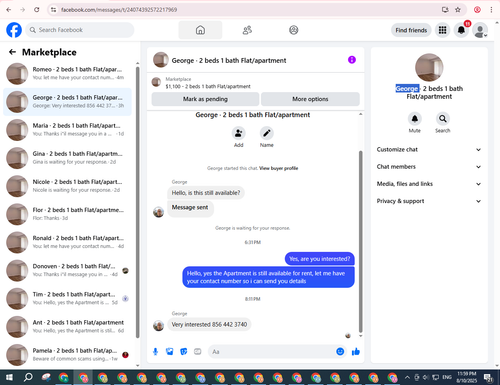500x385 pixels.
Task: Go back from Marketplace arrow
Action: [x=12, y=52]
